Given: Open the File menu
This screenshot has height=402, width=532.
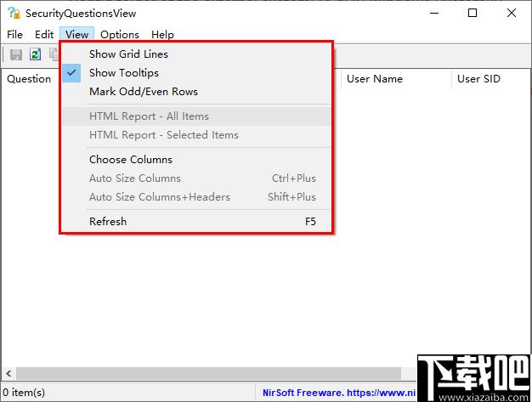Looking at the screenshot, I should 15,35.
